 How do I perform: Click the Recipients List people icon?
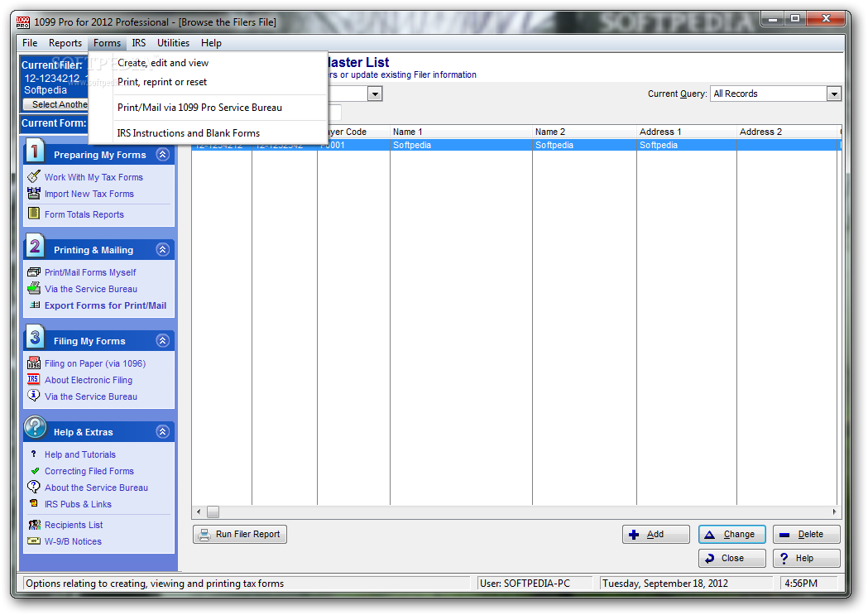(34, 524)
